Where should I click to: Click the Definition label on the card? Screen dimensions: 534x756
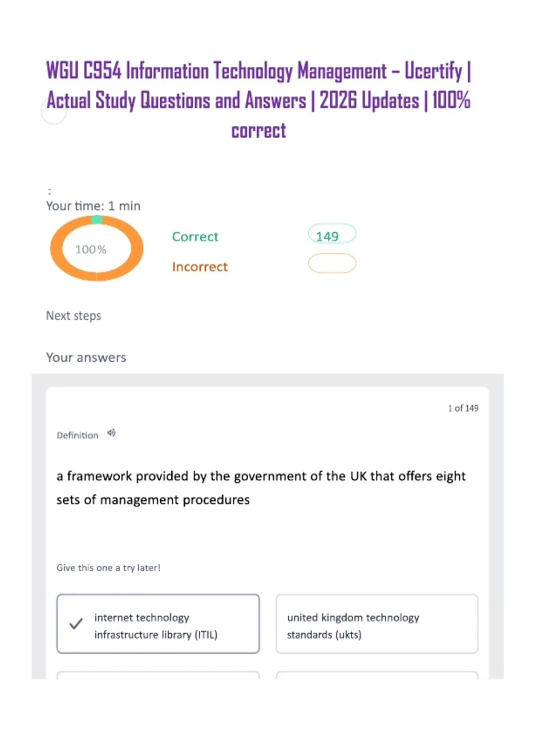77,435
